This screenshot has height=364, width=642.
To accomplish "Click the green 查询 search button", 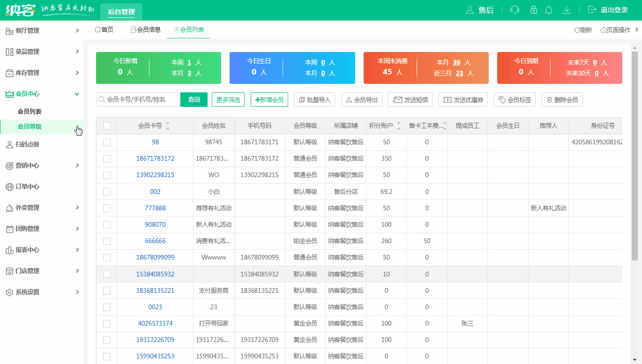I will (x=194, y=99).
